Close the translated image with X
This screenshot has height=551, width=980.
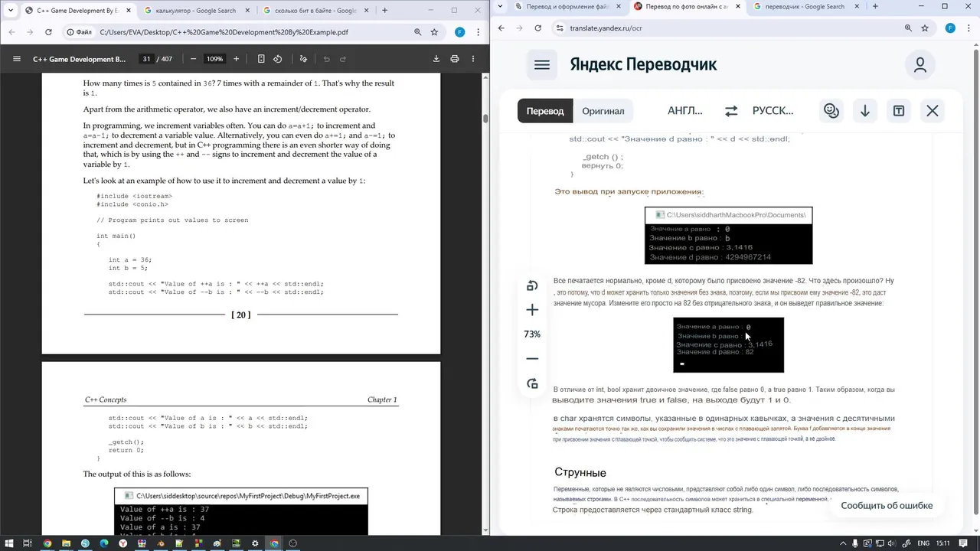tap(933, 111)
